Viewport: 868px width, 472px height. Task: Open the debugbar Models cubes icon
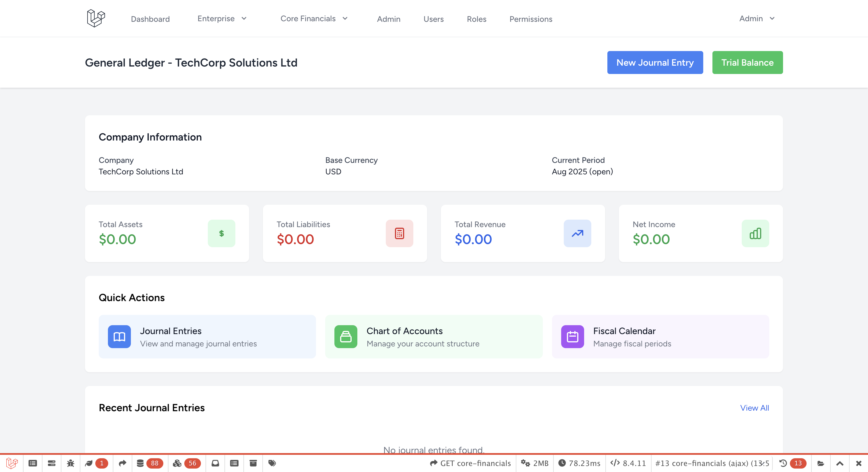pos(177,463)
